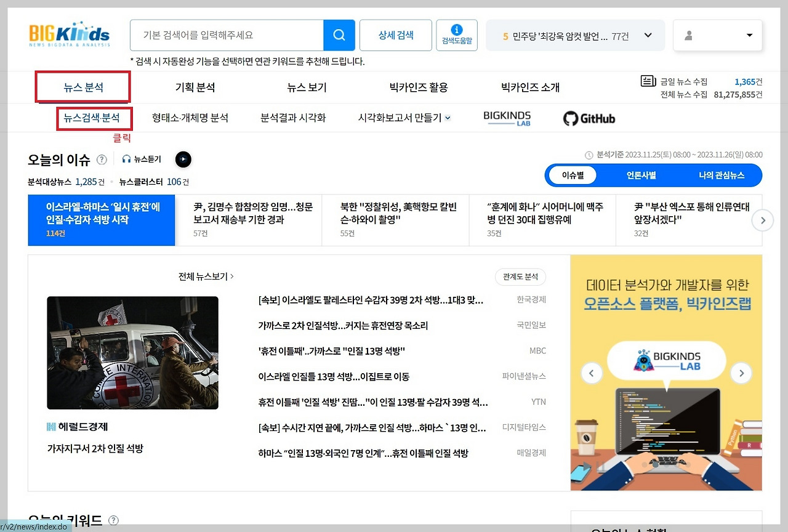The height and width of the screenshot is (532, 788).
Task: Expand the 시각화보고서 만들기 submenu
Action: 448,118
